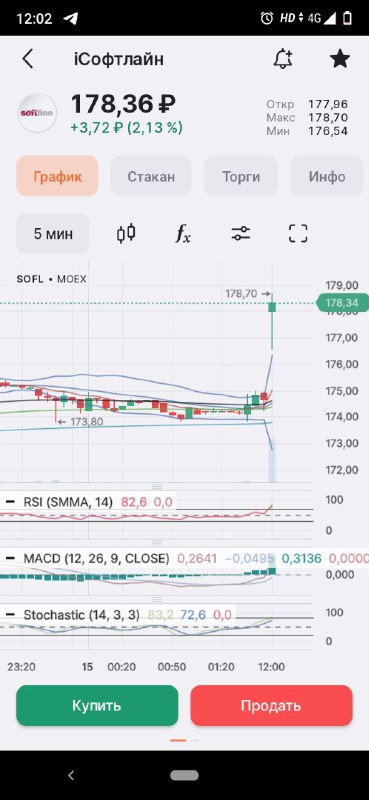
Task: Tap the 23:20 time axis label
Action: (x=21, y=667)
